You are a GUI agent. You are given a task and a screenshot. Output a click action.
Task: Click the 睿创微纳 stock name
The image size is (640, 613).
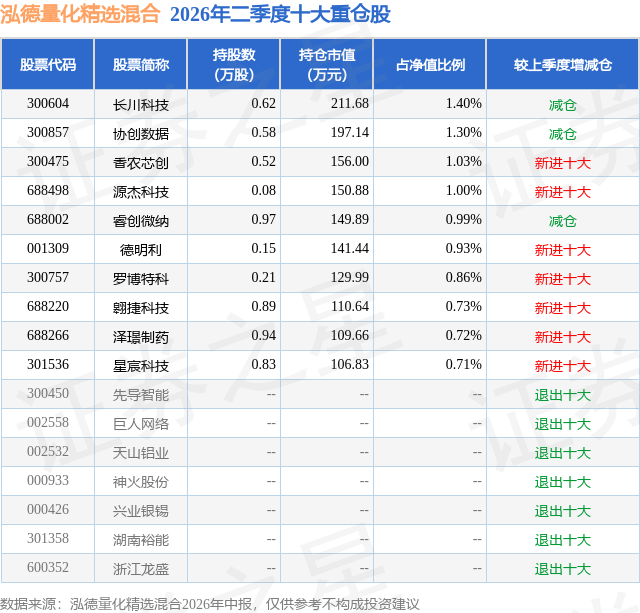tap(141, 221)
